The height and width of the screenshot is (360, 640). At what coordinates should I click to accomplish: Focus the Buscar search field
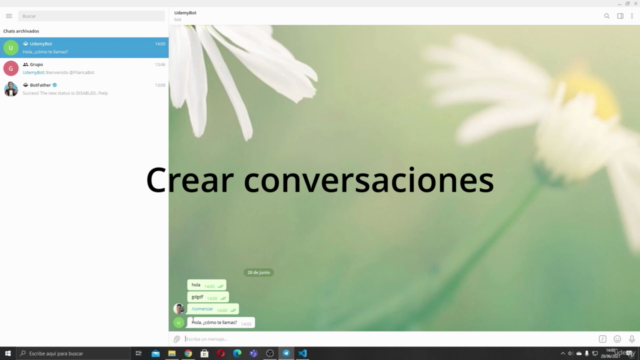[91, 16]
